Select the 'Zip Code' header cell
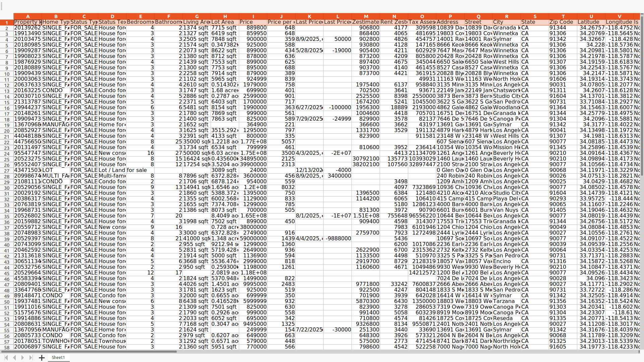The height and width of the screenshot is (362, 644). pyautogui.click(x=563, y=22)
